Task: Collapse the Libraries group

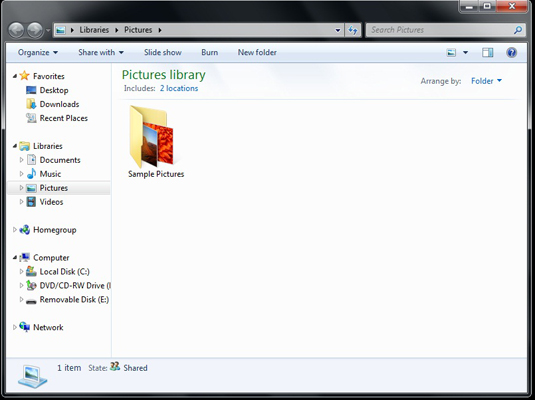Action: coord(15,146)
